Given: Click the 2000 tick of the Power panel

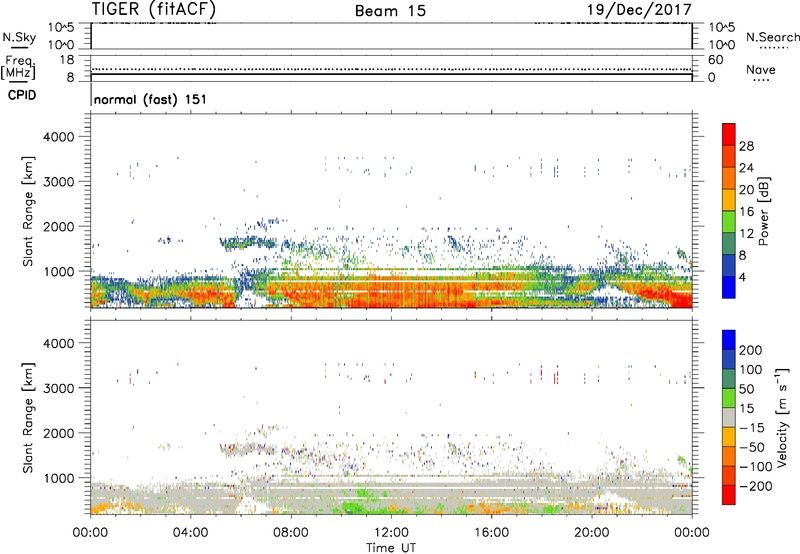Looking at the screenshot, I should click(x=59, y=227).
